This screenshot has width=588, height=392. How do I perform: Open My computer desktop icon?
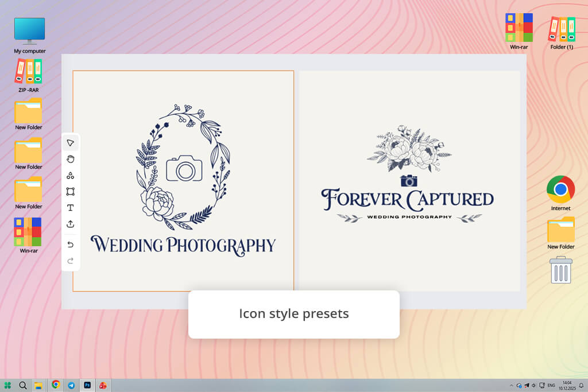click(x=30, y=35)
